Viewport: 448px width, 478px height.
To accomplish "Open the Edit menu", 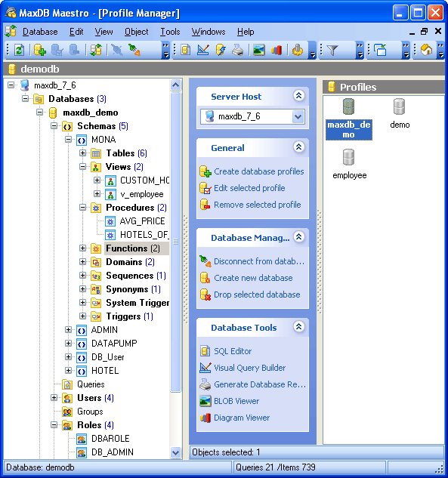I will click(x=76, y=32).
